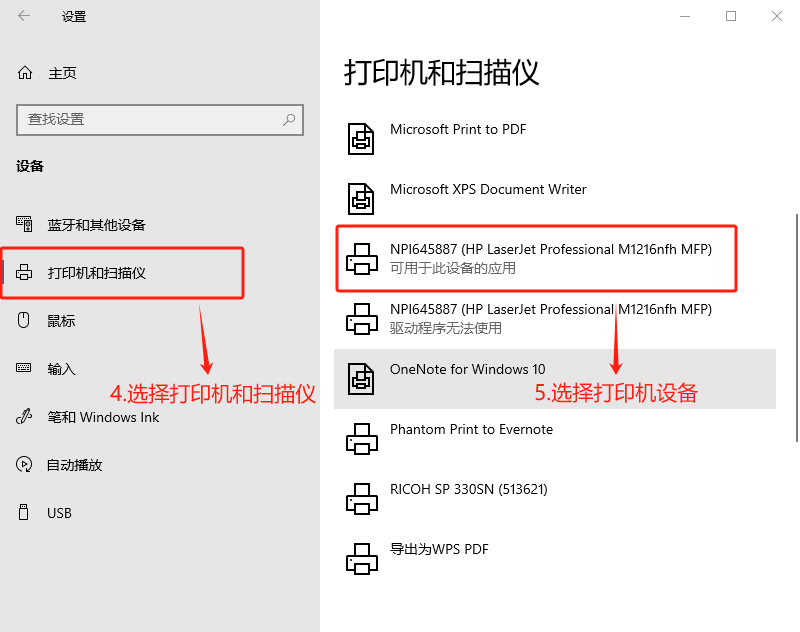
Task: Focus the 查找设置 search field
Action: coord(160,120)
